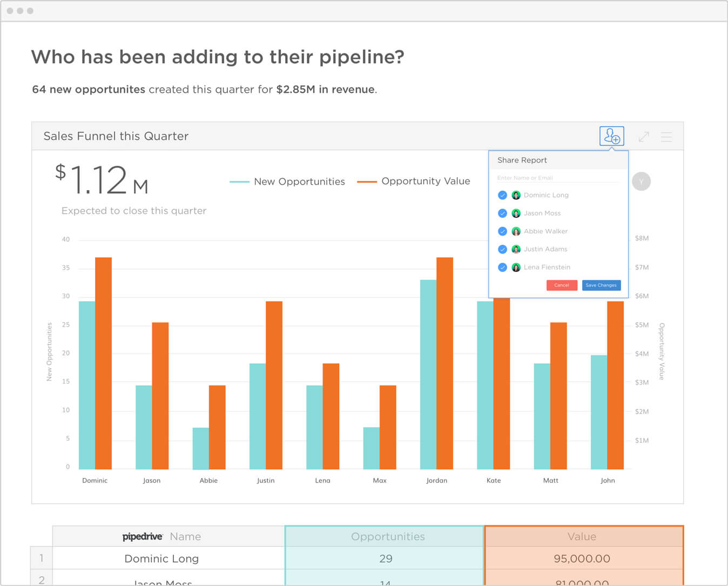Click Dominic Long's avatar in the share list
This screenshot has width=728, height=586.
[516, 195]
